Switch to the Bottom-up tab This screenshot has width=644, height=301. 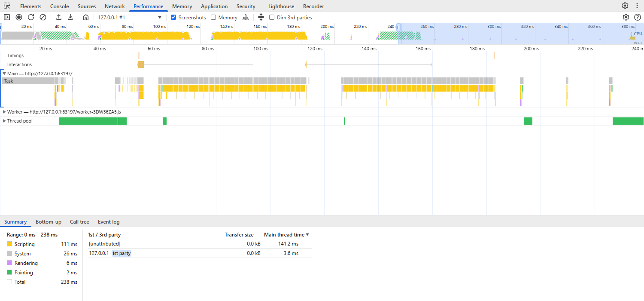click(49, 222)
